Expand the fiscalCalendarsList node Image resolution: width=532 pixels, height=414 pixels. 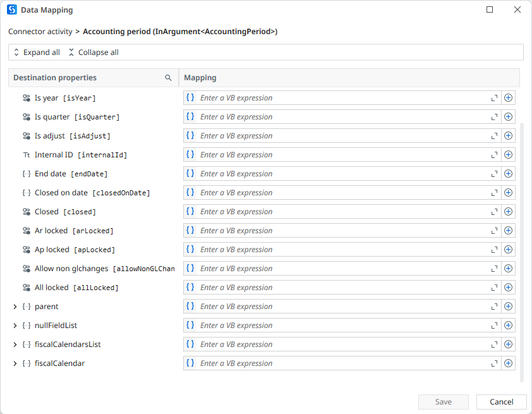coord(15,344)
